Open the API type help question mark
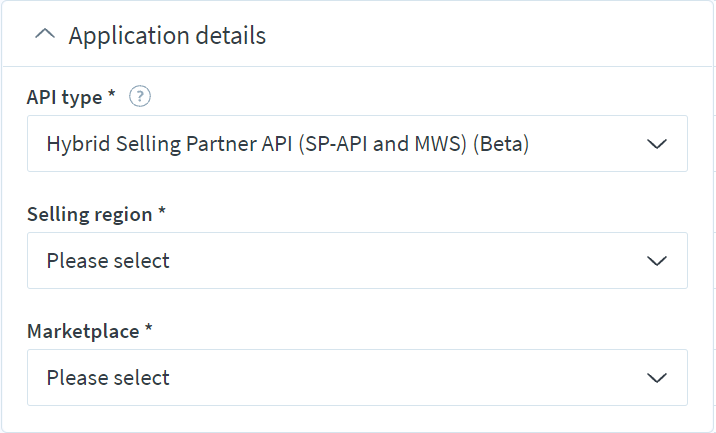 (140, 97)
